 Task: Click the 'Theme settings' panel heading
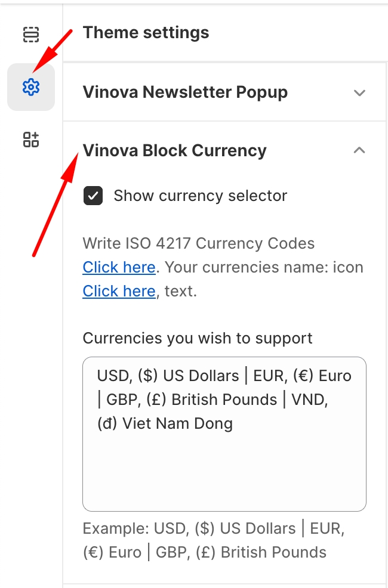(146, 32)
